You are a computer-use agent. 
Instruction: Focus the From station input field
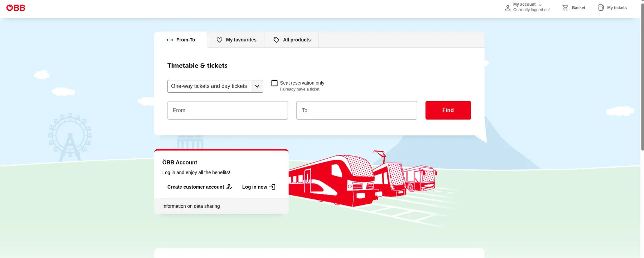tap(228, 110)
